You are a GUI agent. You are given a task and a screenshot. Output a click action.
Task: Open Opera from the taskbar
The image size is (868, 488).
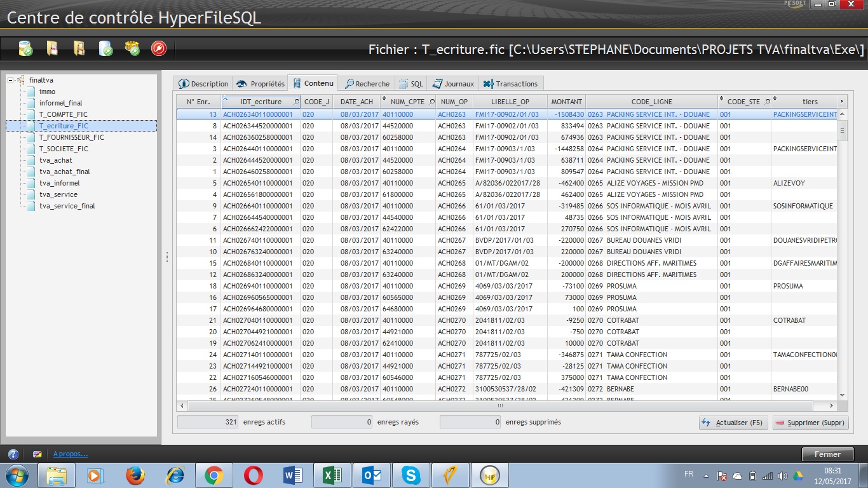[x=253, y=475]
